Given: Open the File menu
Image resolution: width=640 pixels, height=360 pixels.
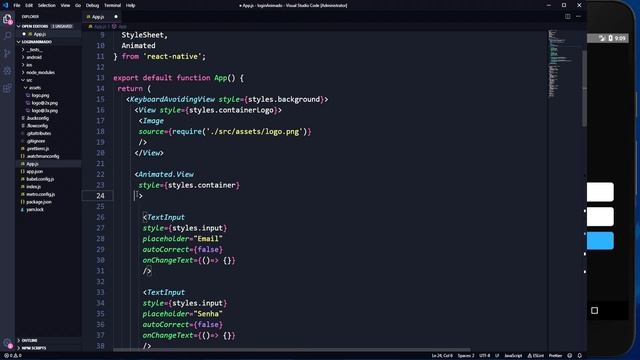Looking at the screenshot, I should point(17,5).
